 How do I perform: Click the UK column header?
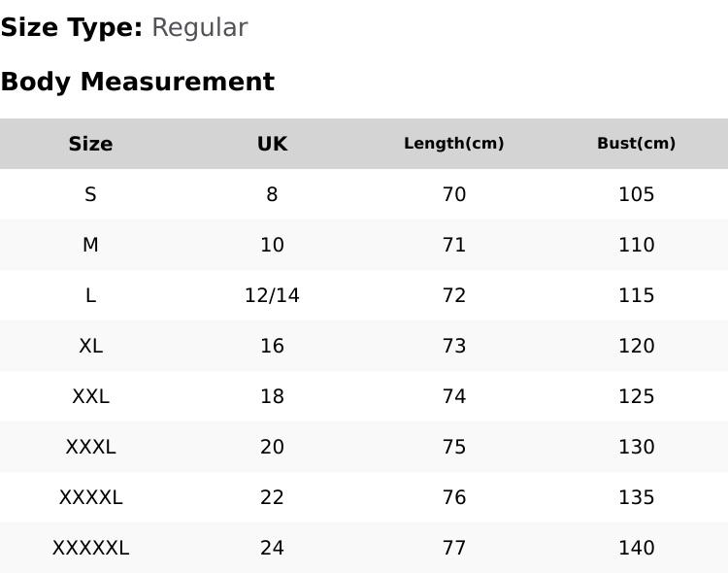click(x=272, y=144)
